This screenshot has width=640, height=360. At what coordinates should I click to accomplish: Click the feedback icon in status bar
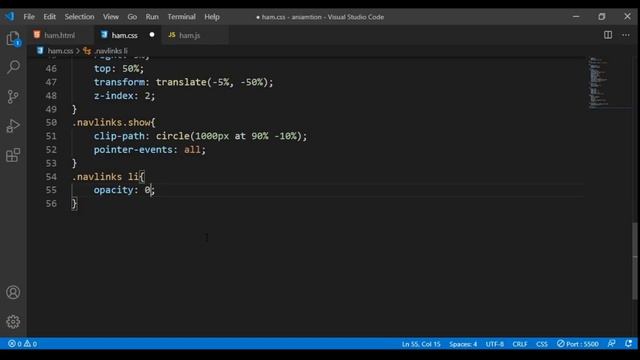pos(611,344)
